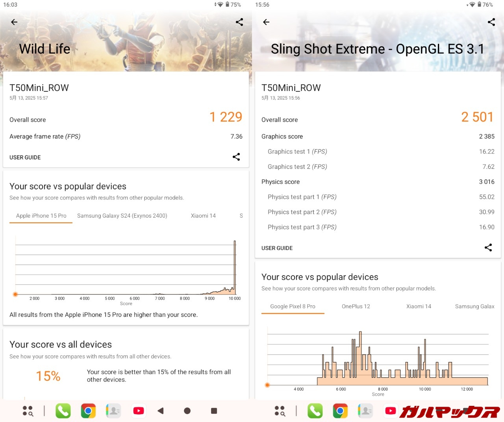The image size is (504, 422).
Task: Select the Apple iPhone 15 Pro tab
Action: (41, 216)
